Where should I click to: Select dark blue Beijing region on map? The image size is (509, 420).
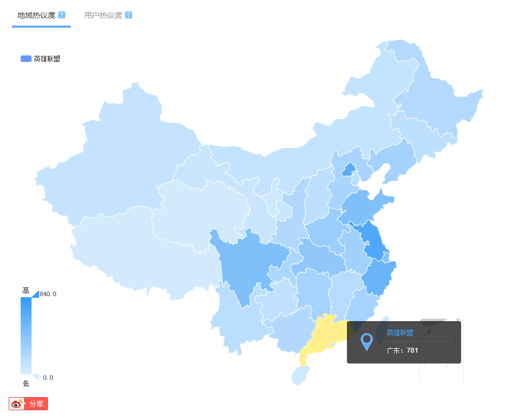349,170
